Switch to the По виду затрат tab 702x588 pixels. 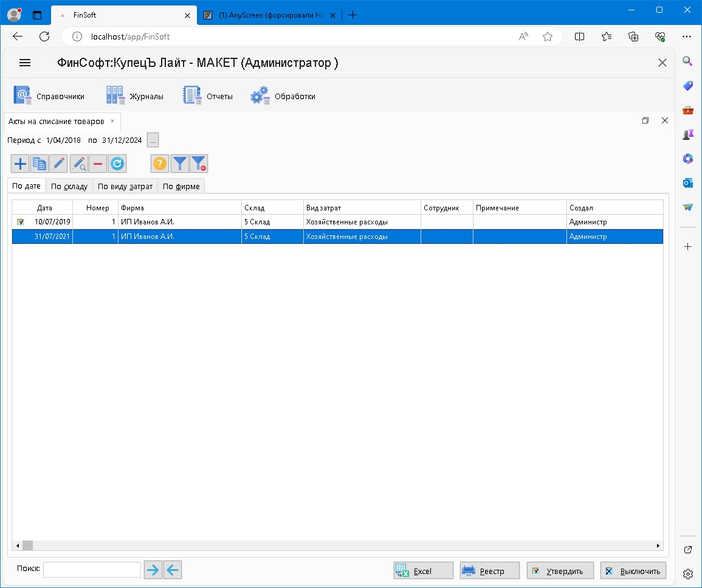pyautogui.click(x=125, y=186)
